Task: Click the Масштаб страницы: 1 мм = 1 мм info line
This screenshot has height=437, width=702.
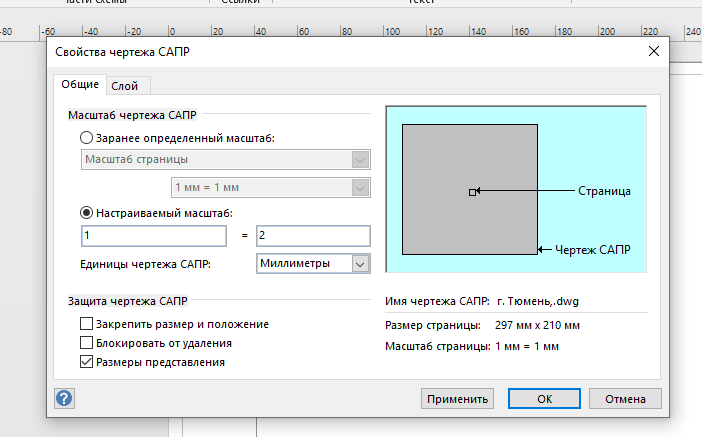Action: 472,347
